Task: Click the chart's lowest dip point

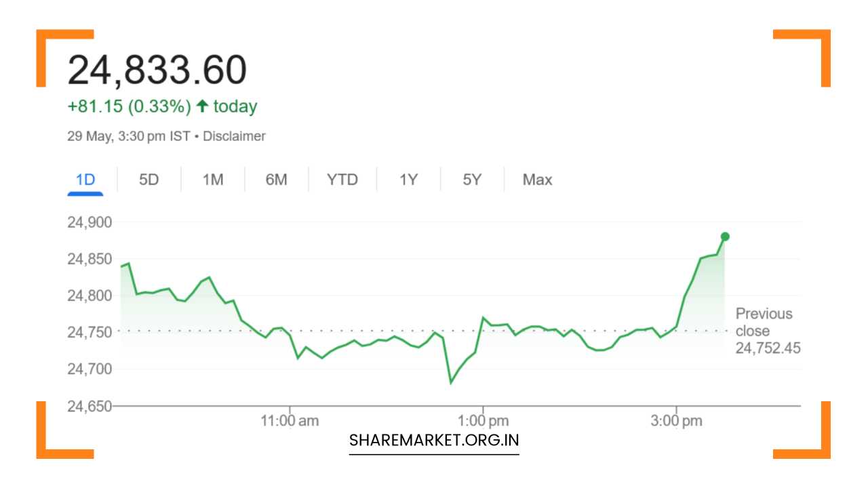Action: 450,383
